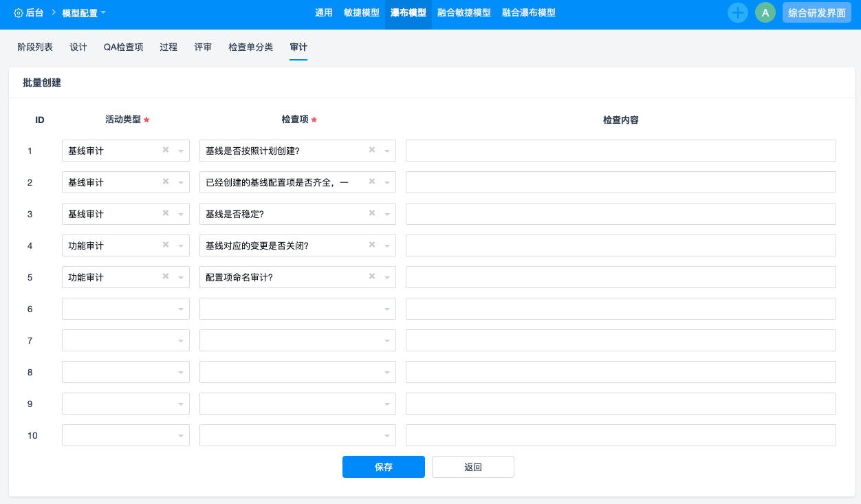
Task: Click the 后台 gear icon
Action: coord(19,13)
